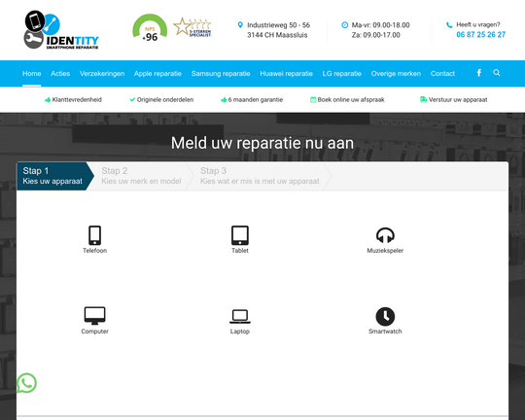Click the Computer label

pos(94,332)
